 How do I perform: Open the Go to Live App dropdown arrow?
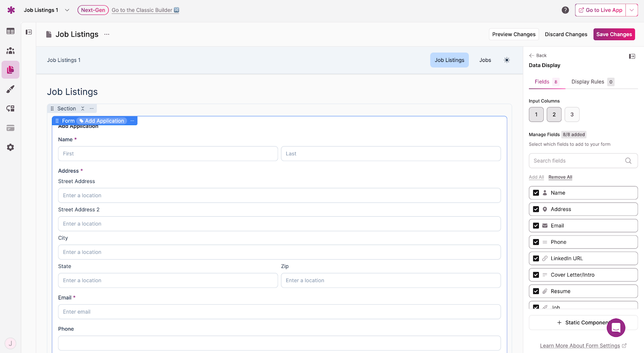point(632,10)
